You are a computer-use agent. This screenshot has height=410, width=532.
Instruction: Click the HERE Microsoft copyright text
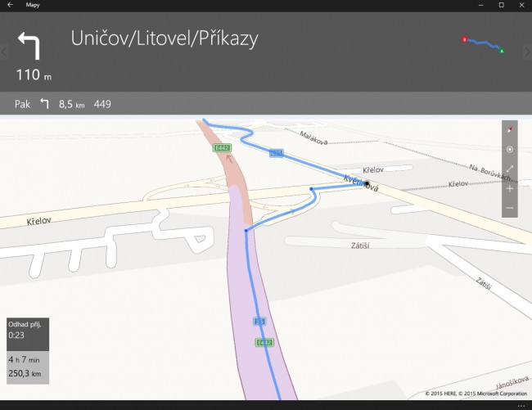[x=476, y=394]
